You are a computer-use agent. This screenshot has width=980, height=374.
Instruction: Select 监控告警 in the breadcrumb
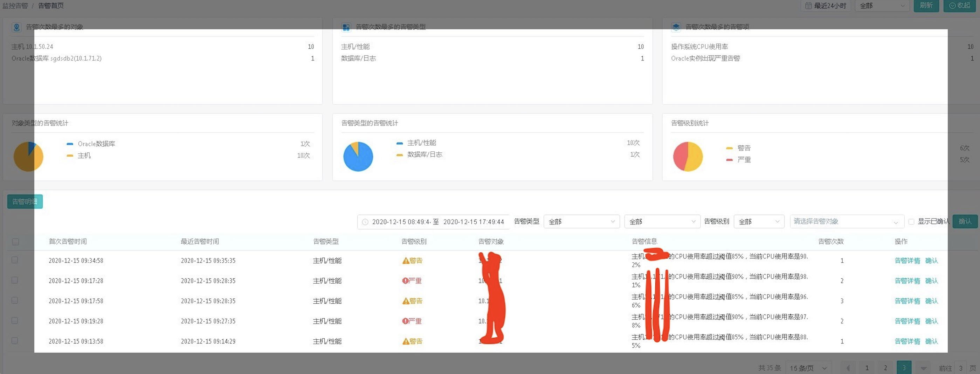pos(15,5)
